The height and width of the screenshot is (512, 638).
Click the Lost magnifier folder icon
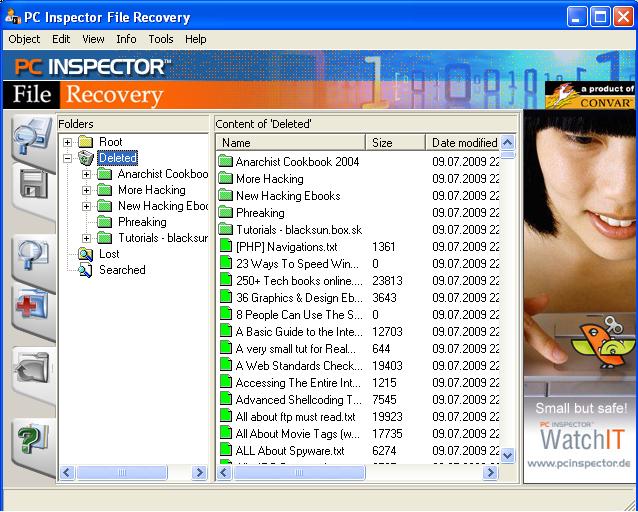coord(85,254)
